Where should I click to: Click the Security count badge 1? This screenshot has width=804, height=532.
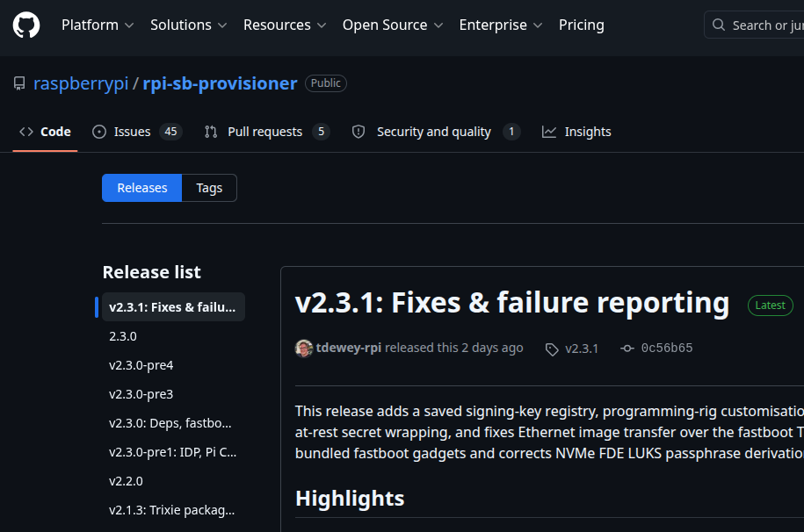tap(511, 132)
